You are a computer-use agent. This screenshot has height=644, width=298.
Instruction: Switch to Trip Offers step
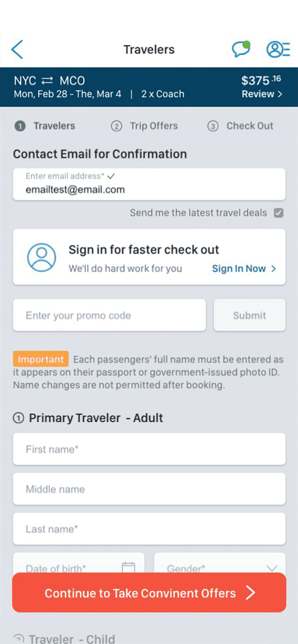click(x=144, y=126)
